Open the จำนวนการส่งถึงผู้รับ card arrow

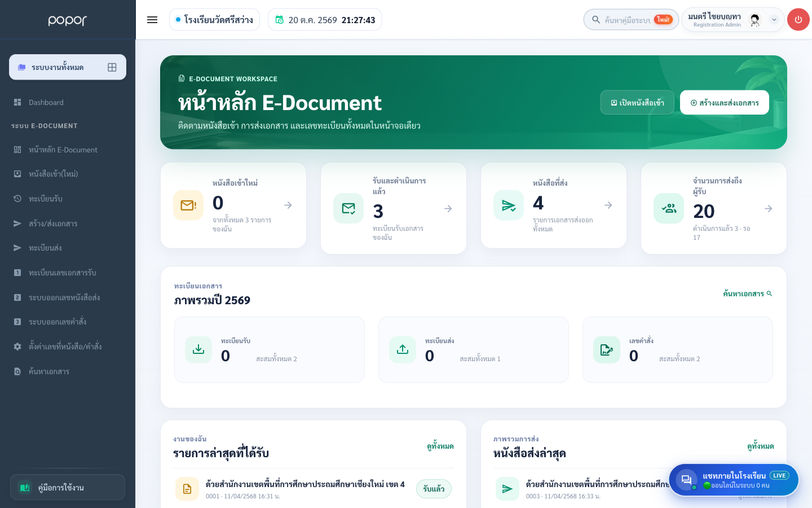click(x=769, y=209)
